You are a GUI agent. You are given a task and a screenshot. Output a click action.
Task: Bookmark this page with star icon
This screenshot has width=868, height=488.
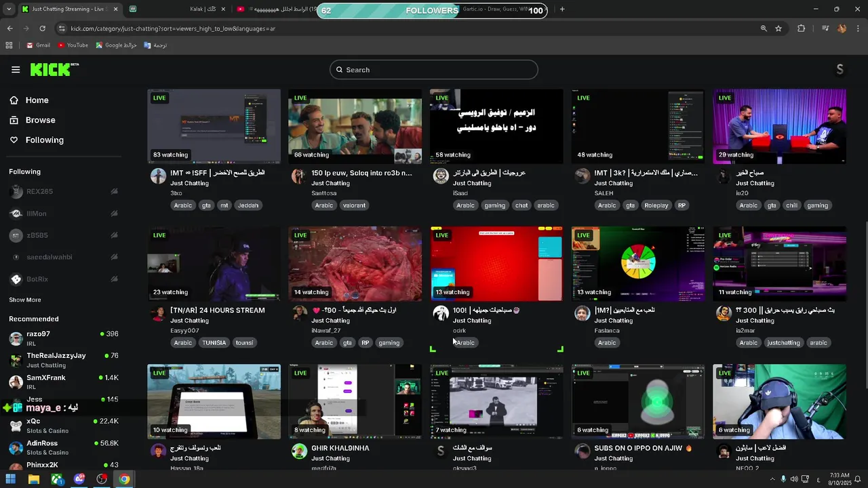(778, 28)
